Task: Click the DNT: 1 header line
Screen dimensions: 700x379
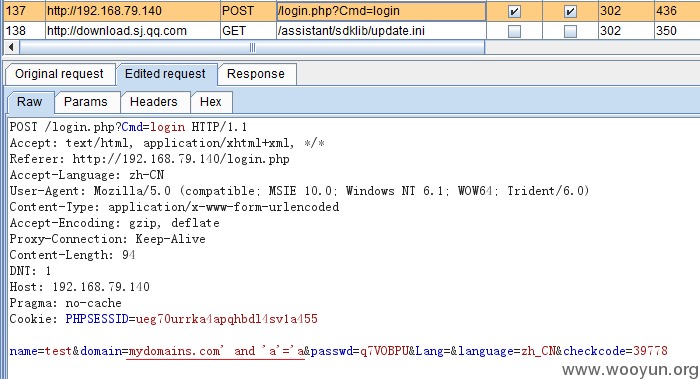Action: [x=30, y=271]
